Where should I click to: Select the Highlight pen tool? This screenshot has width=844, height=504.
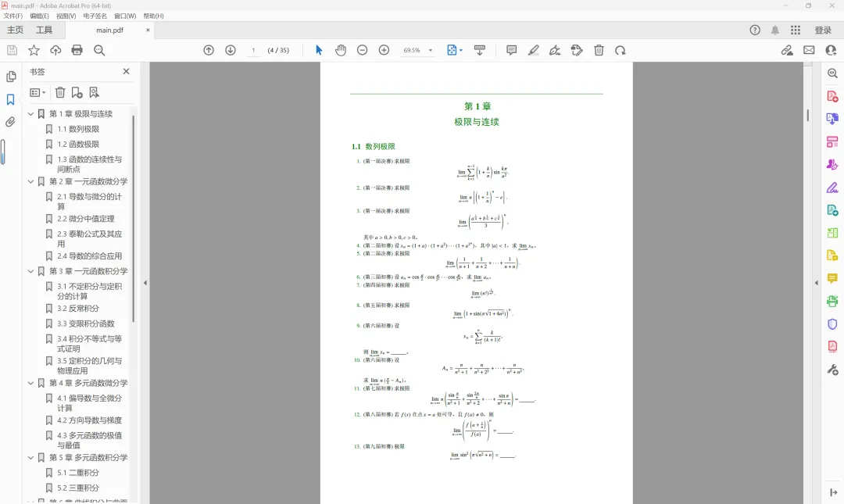click(x=533, y=49)
